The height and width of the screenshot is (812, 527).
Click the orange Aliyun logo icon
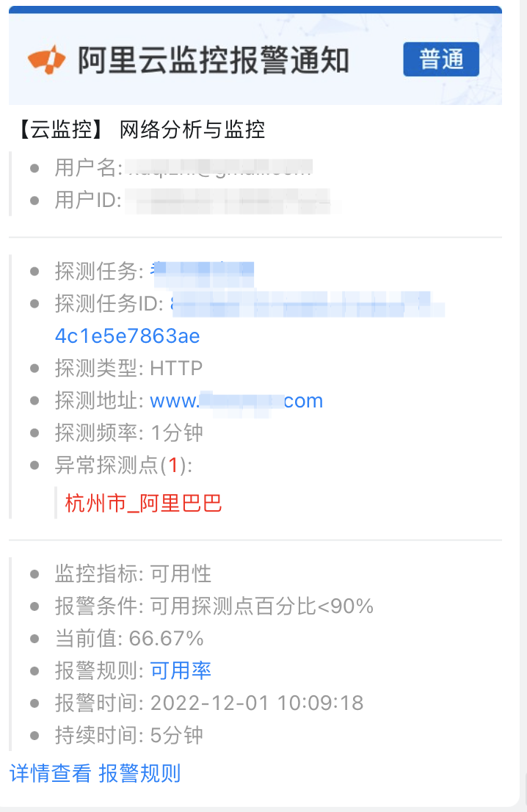click(46, 59)
